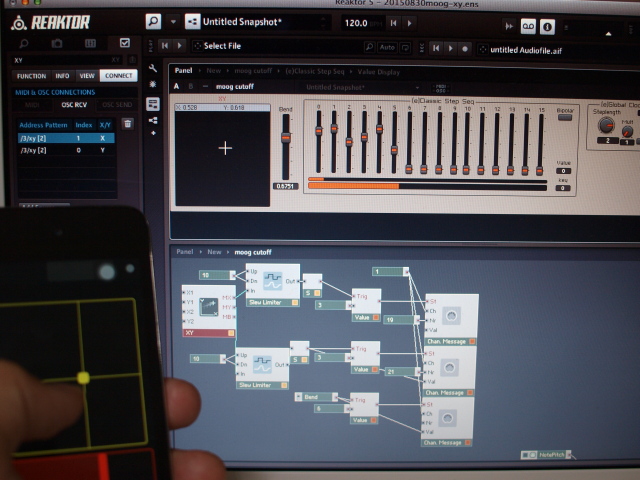Toggle the loop icon next to Auto
Viewport: 640px width, 480px height.
[x=405, y=48]
